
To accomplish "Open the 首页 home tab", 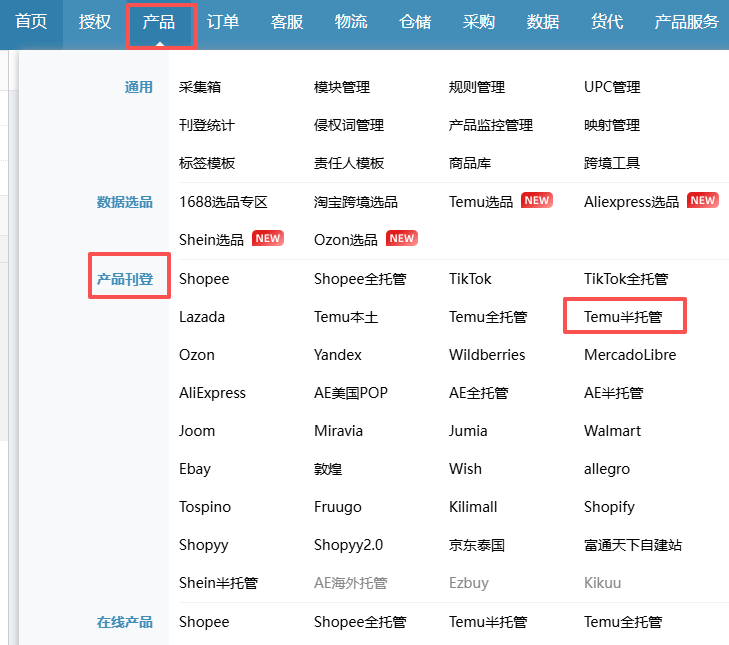I will pos(31,22).
